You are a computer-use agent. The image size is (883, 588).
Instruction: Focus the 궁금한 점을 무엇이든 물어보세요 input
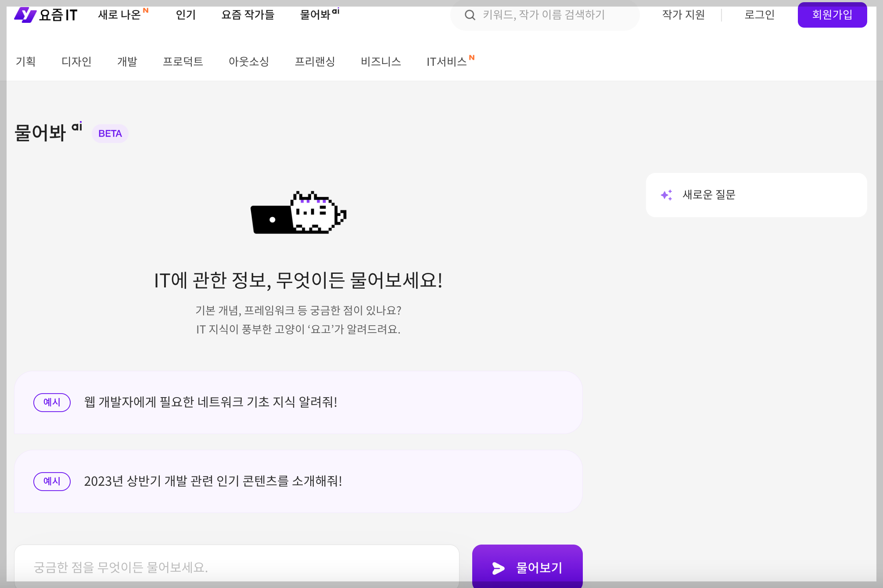(x=237, y=567)
